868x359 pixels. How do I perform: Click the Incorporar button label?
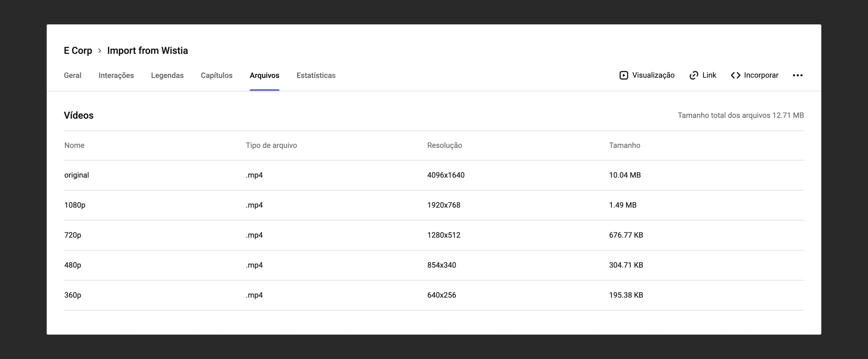(x=761, y=75)
